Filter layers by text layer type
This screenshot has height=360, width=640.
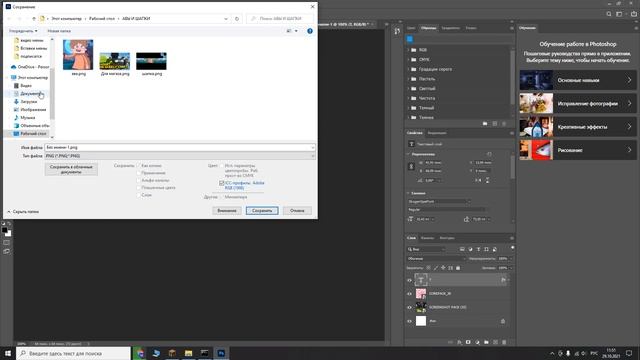pos(478,249)
